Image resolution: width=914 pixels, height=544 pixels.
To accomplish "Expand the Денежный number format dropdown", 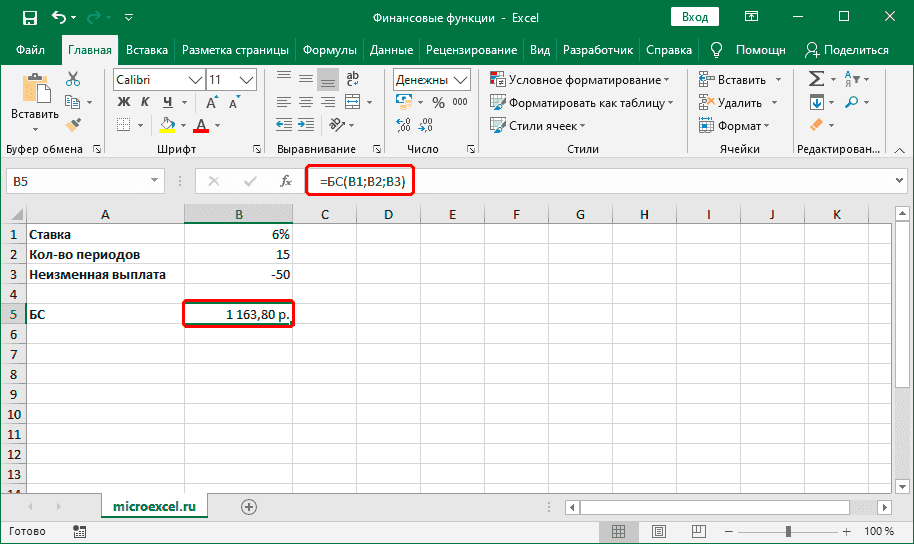I will pos(461,80).
